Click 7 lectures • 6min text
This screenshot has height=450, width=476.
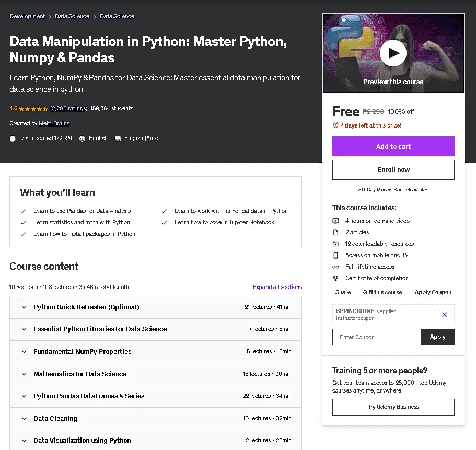tap(270, 329)
